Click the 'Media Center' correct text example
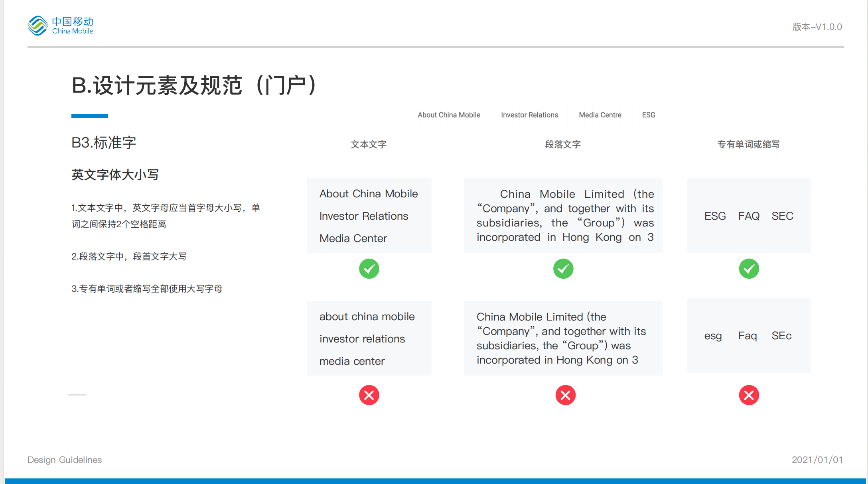Image resolution: width=868 pixels, height=484 pixels. [353, 238]
